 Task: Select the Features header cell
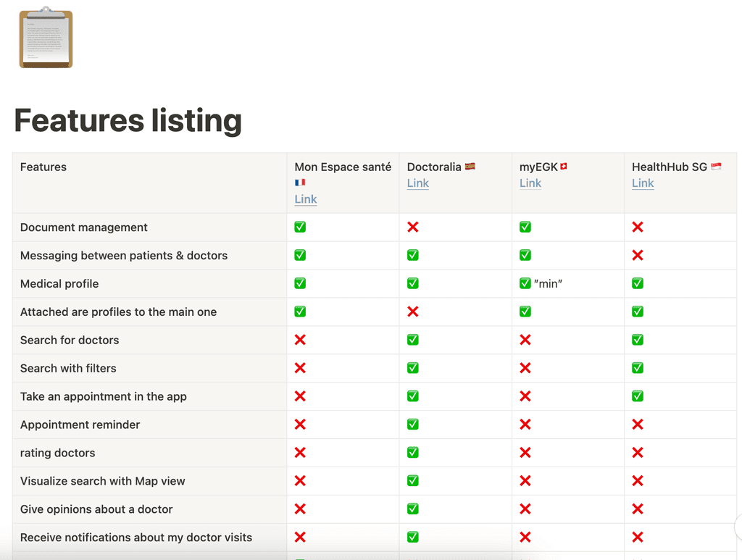[149, 183]
